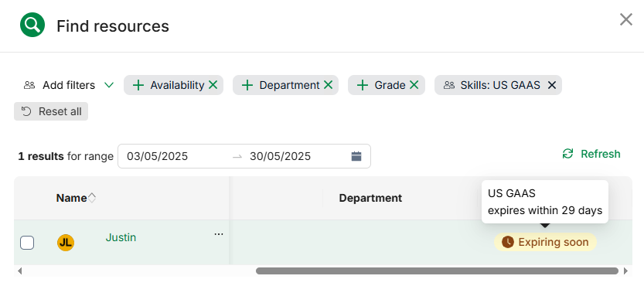This screenshot has height=286, width=644.
Task: Add the Grade filter with plus icon
Action: (363, 85)
